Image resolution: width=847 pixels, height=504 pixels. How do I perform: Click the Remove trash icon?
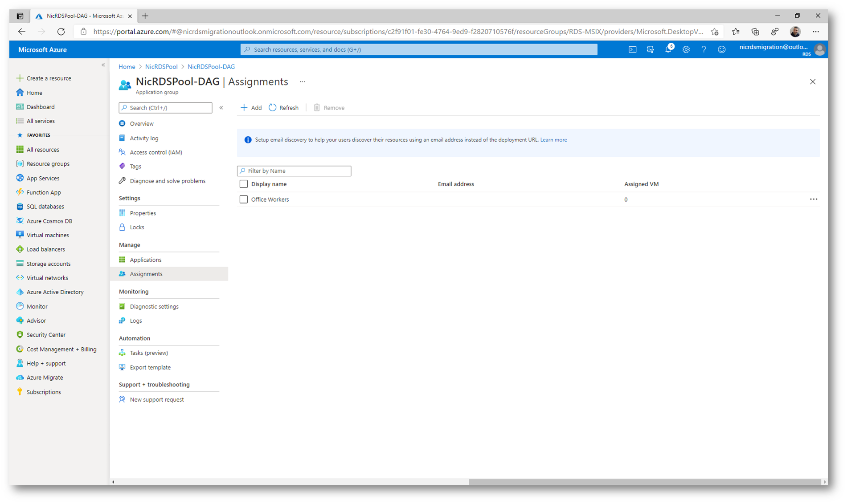[317, 108]
